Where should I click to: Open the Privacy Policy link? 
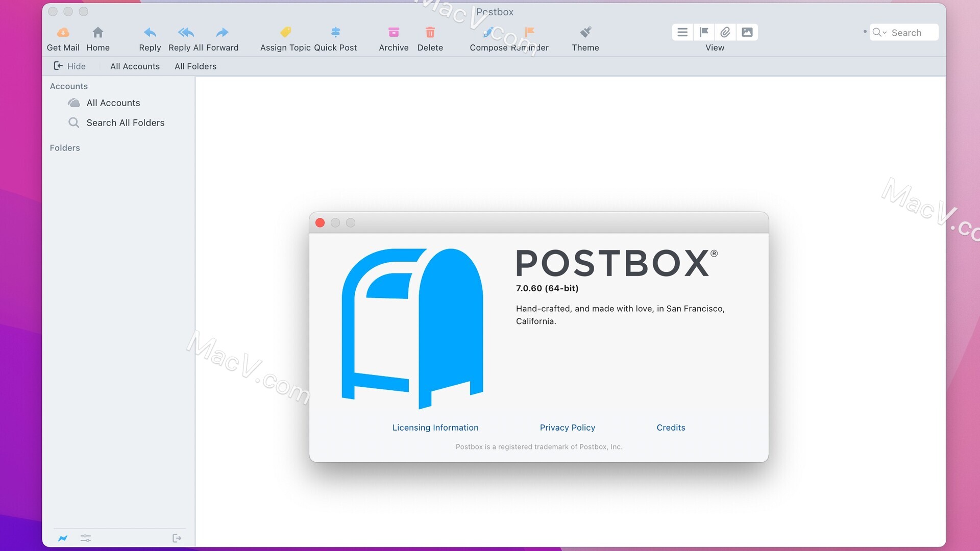pos(568,427)
